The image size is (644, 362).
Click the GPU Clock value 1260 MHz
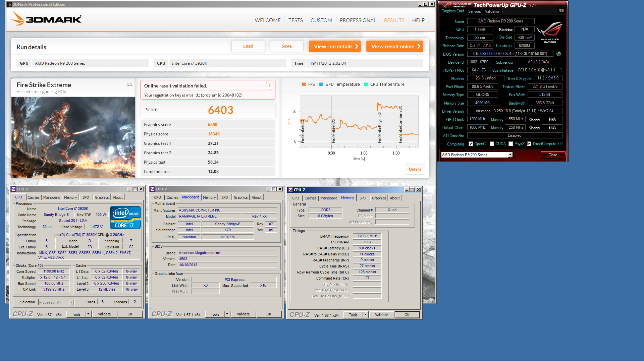point(478,119)
